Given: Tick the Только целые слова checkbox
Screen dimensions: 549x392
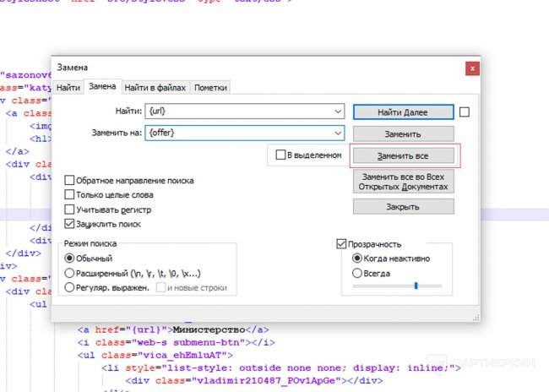Looking at the screenshot, I should (x=69, y=195).
